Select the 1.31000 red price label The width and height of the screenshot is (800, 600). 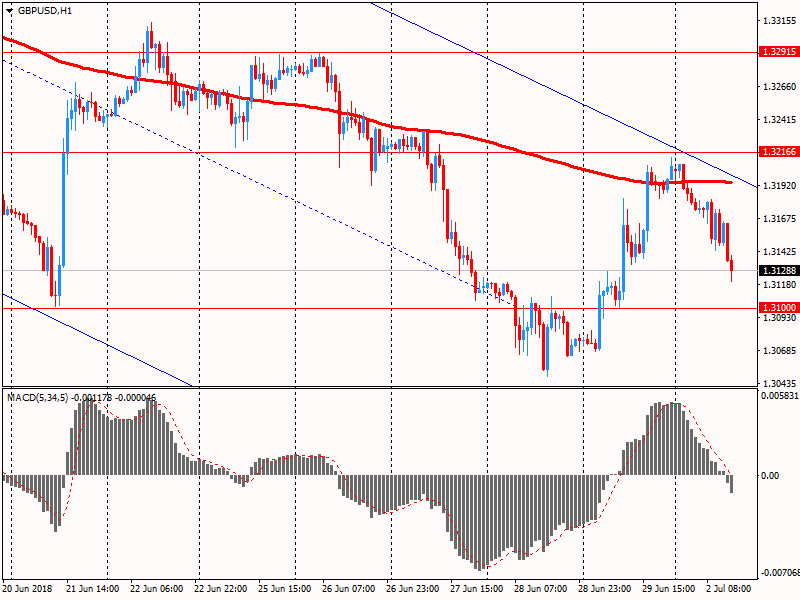pyautogui.click(x=779, y=308)
